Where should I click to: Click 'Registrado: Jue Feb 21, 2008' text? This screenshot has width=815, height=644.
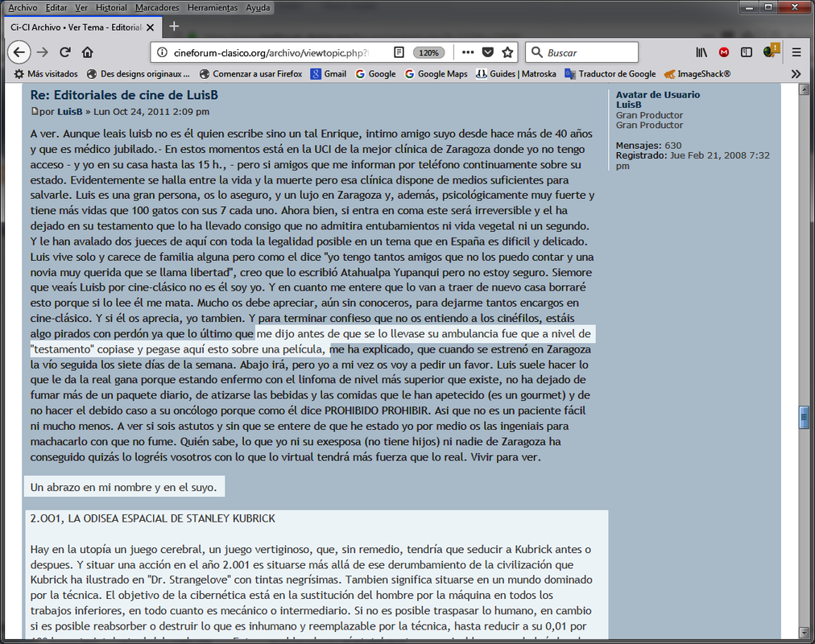pos(682,155)
